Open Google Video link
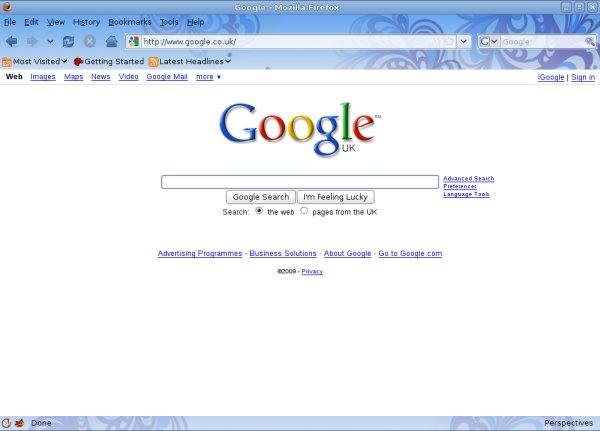The image size is (600, 431). tap(129, 77)
